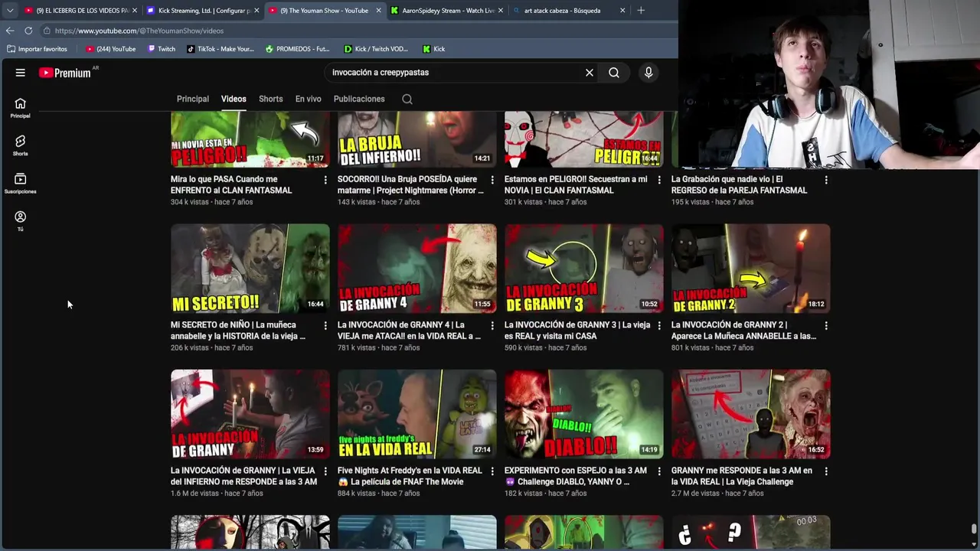Open options menu for Five Nights At Freddy's video
The width and height of the screenshot is (980, 551).
click(x=492, y=471)
